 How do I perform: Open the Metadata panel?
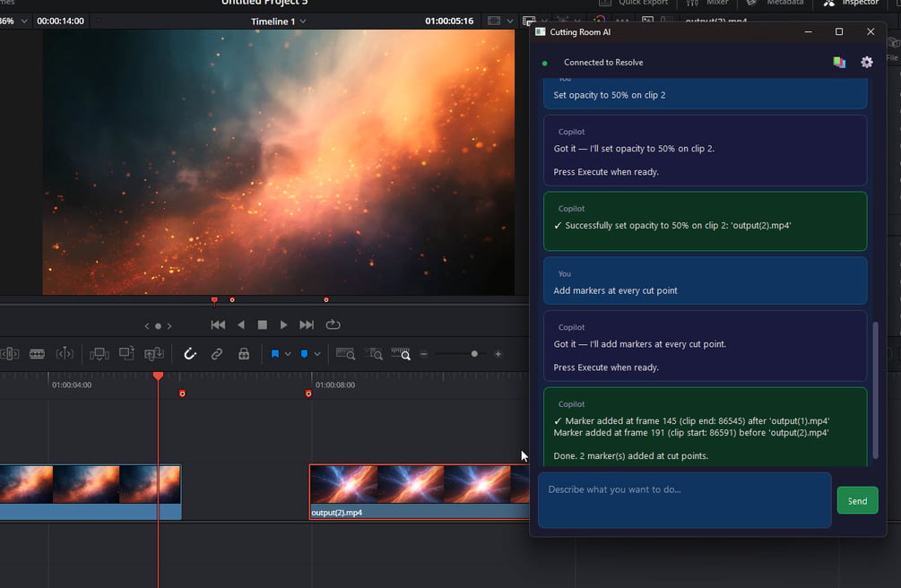pos(775,3)
